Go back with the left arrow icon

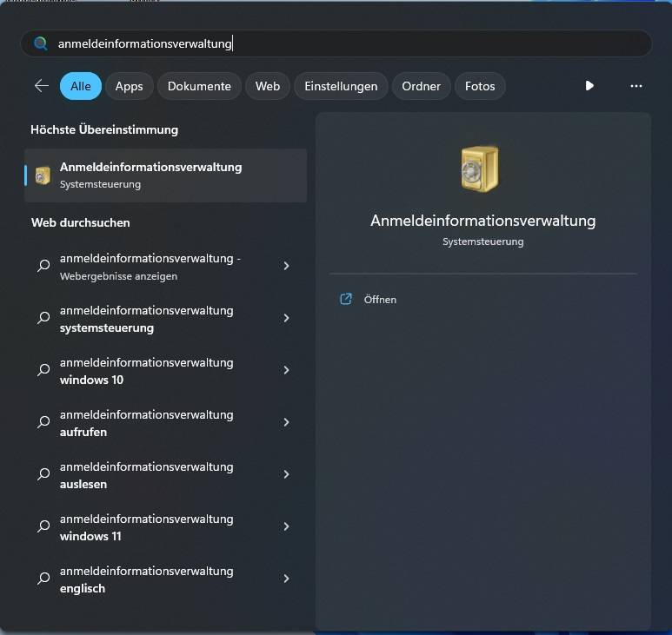pyautogui.click(x=42, y=86)
